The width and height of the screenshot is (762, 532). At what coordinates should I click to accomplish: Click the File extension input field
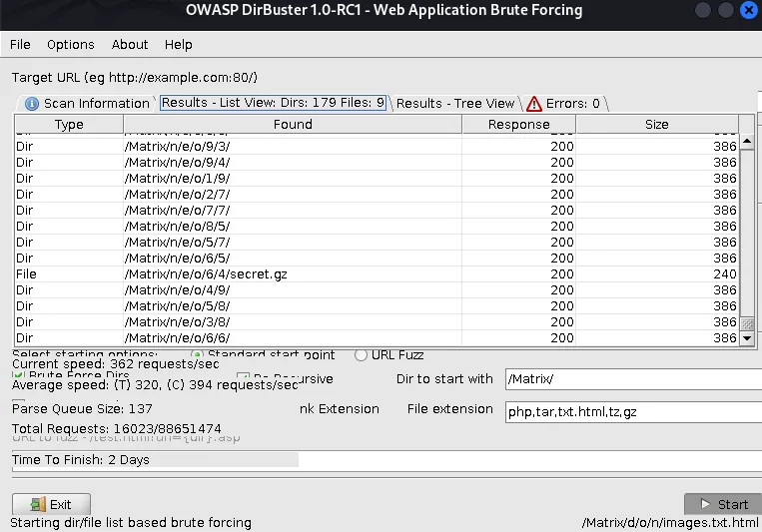click(x=634, y=412)
